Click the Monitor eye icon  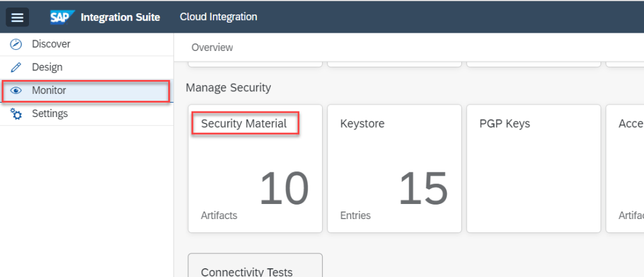17,91
